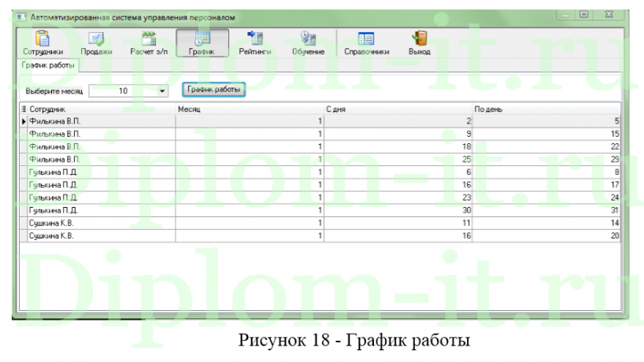Select the График toolbar icon

point(202,42)
